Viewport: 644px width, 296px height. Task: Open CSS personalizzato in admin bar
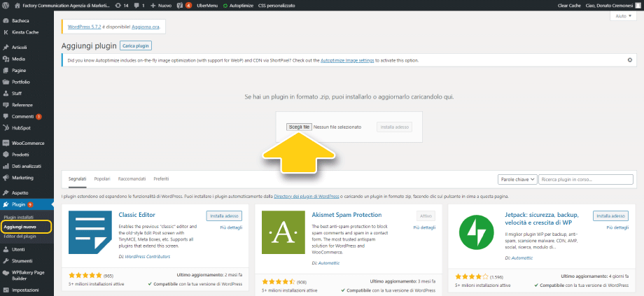coord(275,6)
